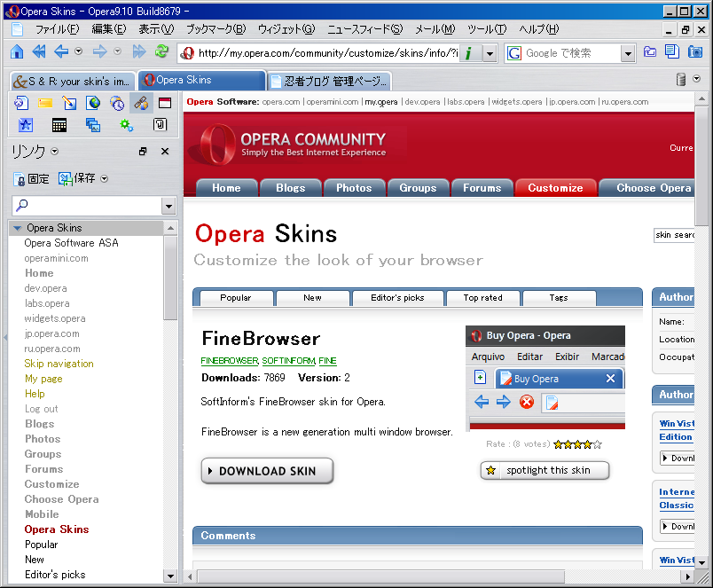
Task: Open the History panel clock icon
Action: pos(117,103)
